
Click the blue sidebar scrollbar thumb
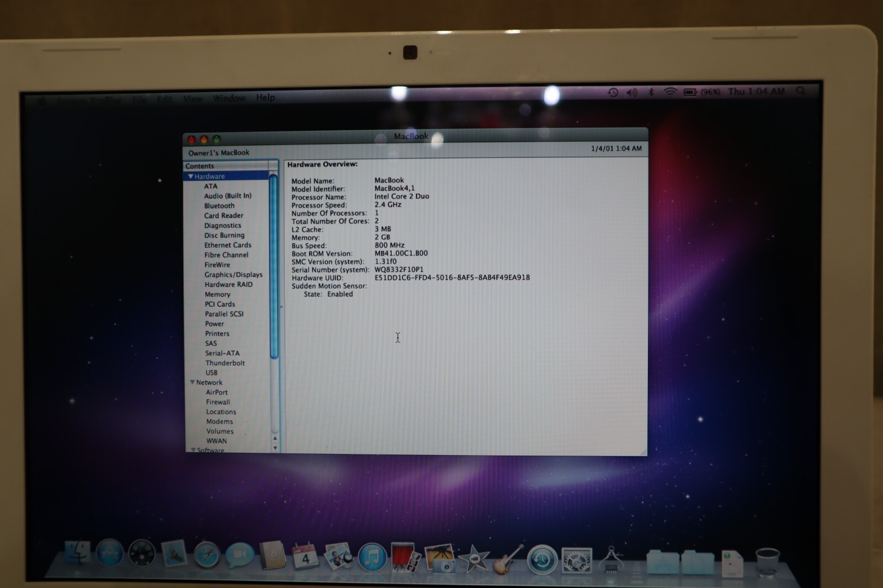coord(273,265)
